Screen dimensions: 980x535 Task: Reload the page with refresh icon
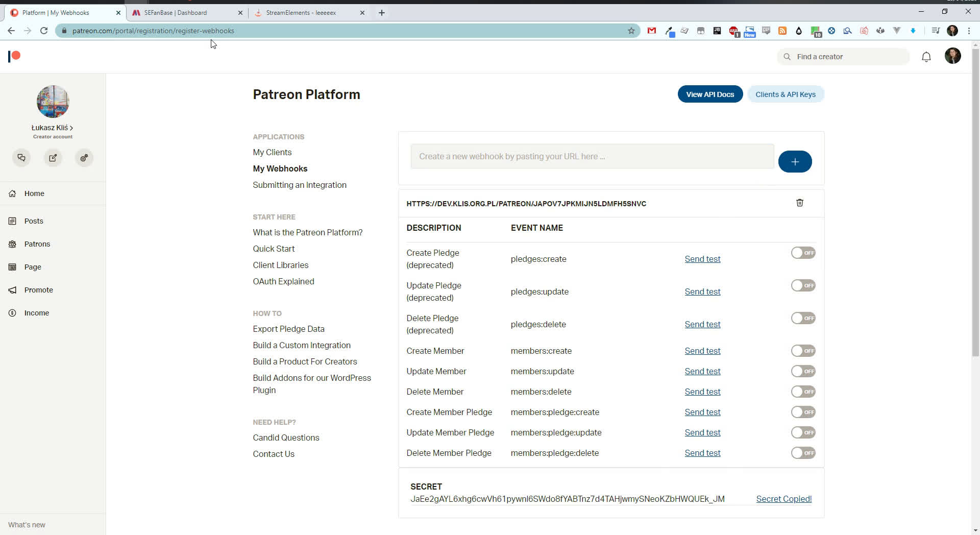[x=44, y=31]
